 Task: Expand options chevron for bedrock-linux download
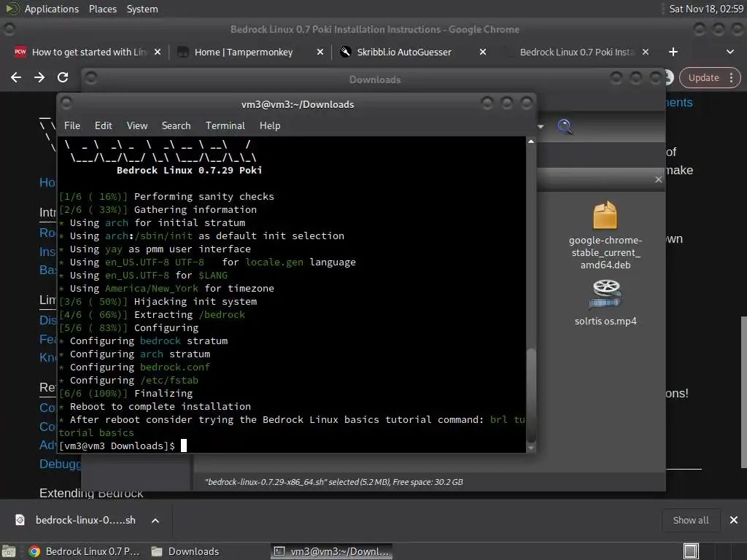tap(155, 521)
